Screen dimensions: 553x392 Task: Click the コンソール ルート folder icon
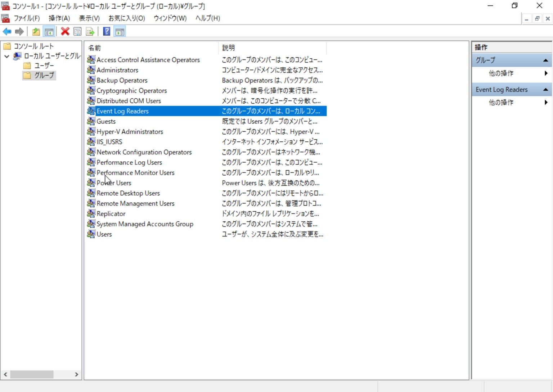(7, 46)
